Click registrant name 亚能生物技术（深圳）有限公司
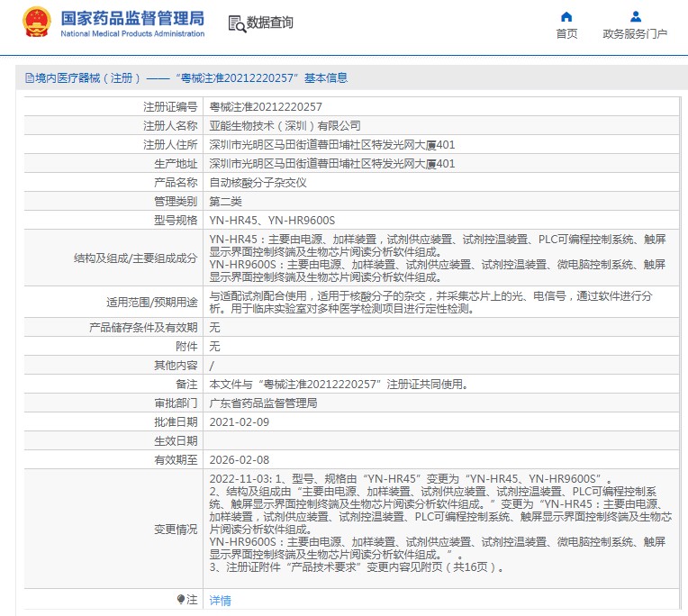The image size is (688, 616). 285,125
